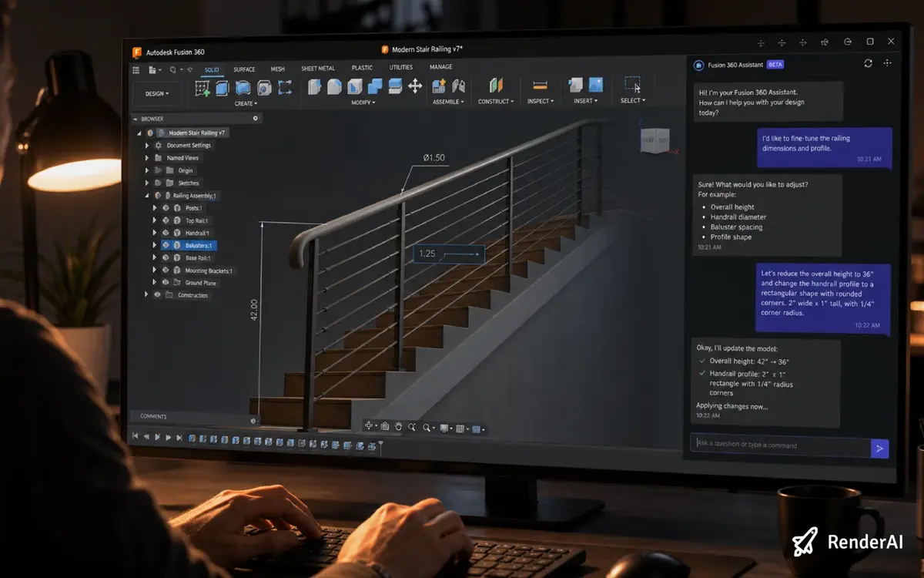Image resolution: width=924 pixels, height=578 pixels.
Task: Expand the Document Settings node
Action: [147, 145]
